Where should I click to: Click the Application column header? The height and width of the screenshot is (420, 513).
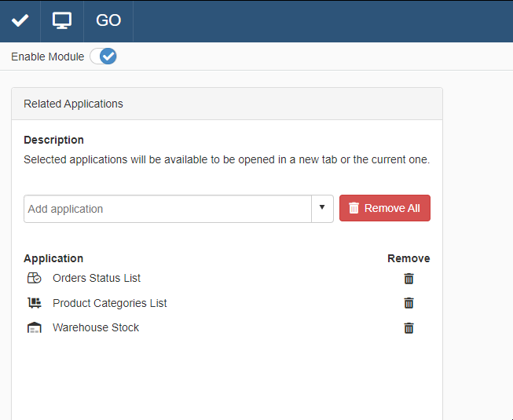53,258
